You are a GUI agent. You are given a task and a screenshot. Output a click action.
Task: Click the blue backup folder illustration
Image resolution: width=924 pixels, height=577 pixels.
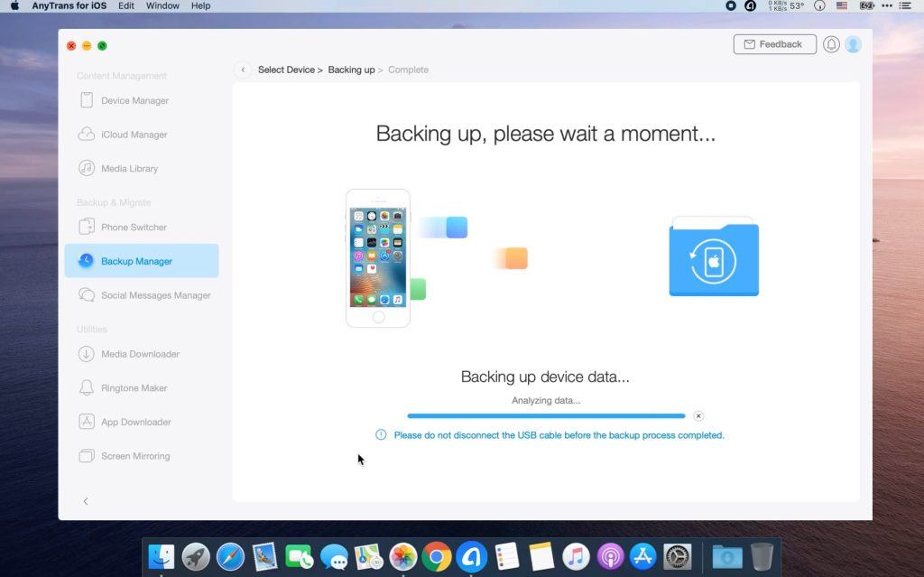pos(714,256)
